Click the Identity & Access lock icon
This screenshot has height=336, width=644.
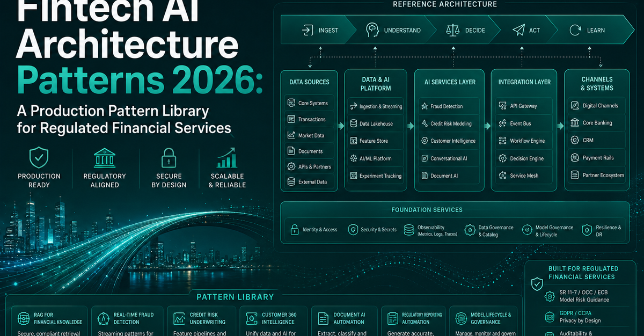coord(294,230)
